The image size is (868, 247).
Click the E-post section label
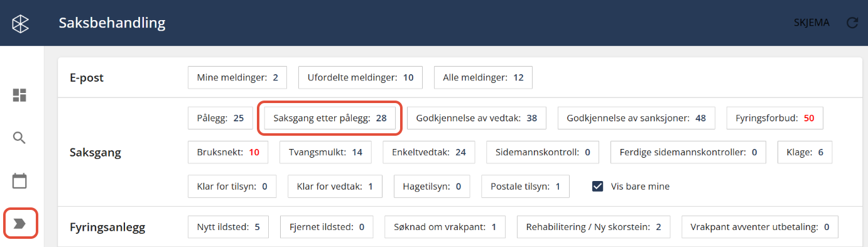[87, 78]
